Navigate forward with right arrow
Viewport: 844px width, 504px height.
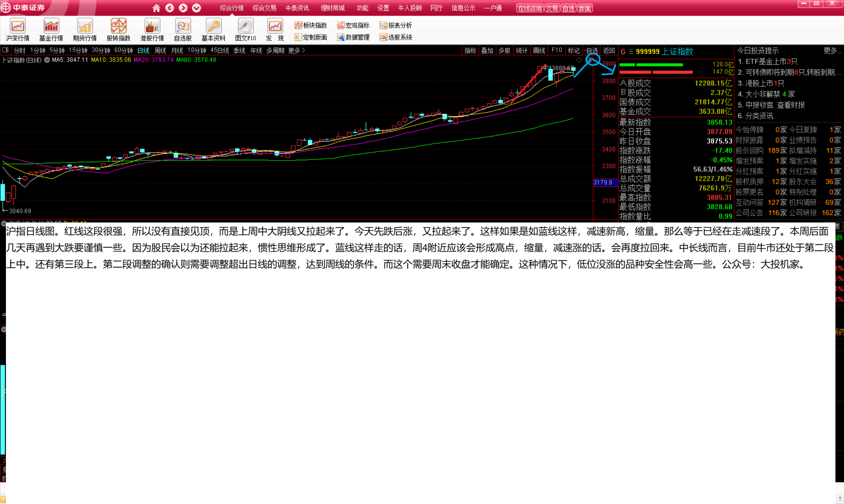click(183, 8)
